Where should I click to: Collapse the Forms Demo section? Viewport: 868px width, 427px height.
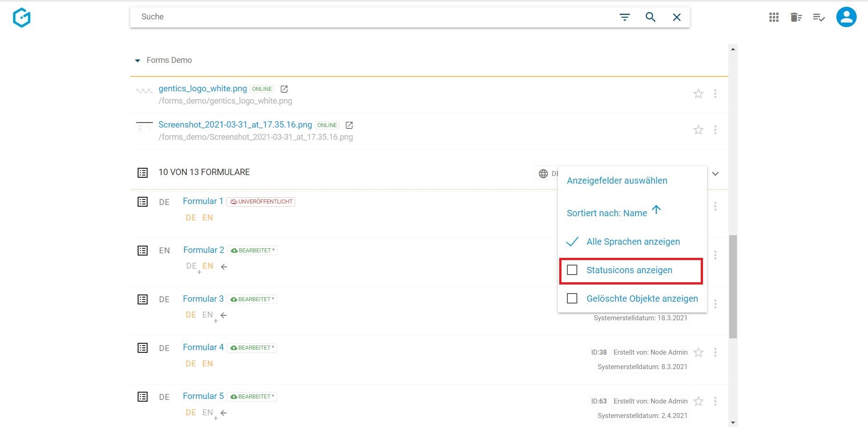click(137, 61)
